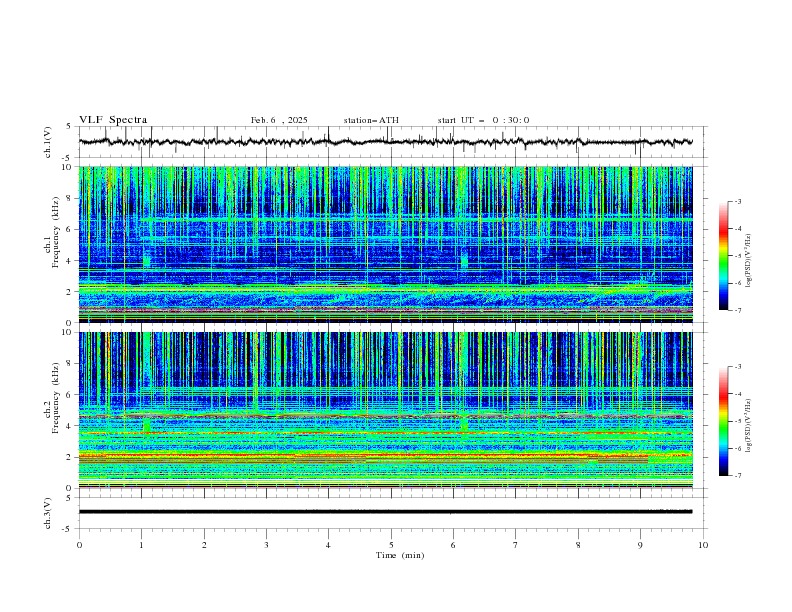This screenshot has width=792, height=612.
Task: Select the "Feb. 6 , 2025" date text
Action: click(279, 120)
